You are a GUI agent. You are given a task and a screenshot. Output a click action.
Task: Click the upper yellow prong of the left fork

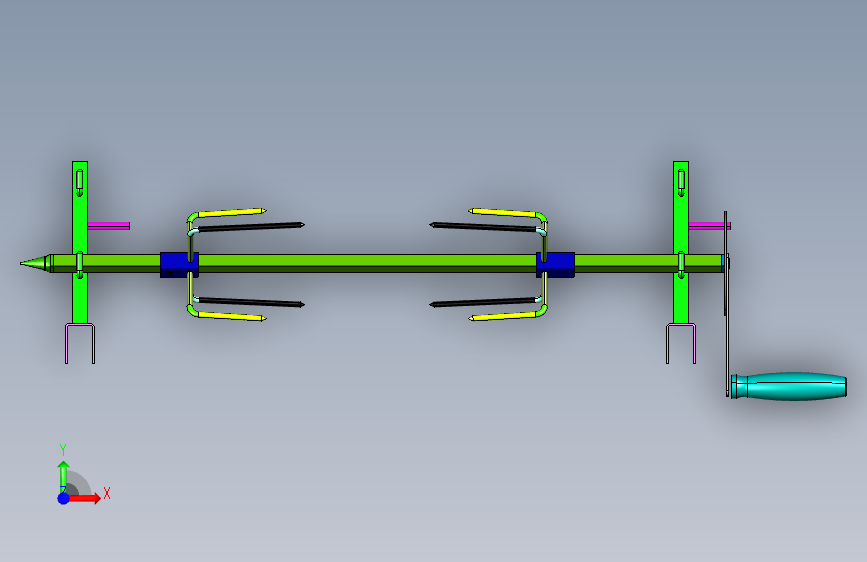click(232, 212)
